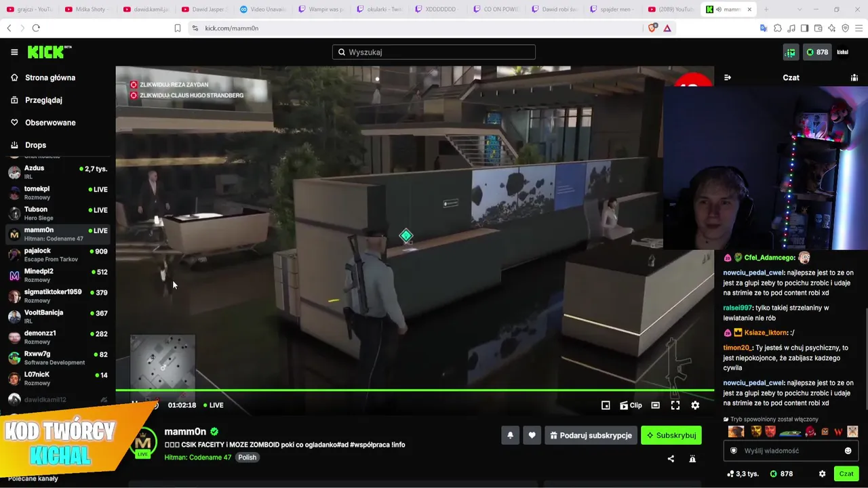Screen dimensions: 868x488
Task: Open chat settings gear icon
Action: pos(823,474)
